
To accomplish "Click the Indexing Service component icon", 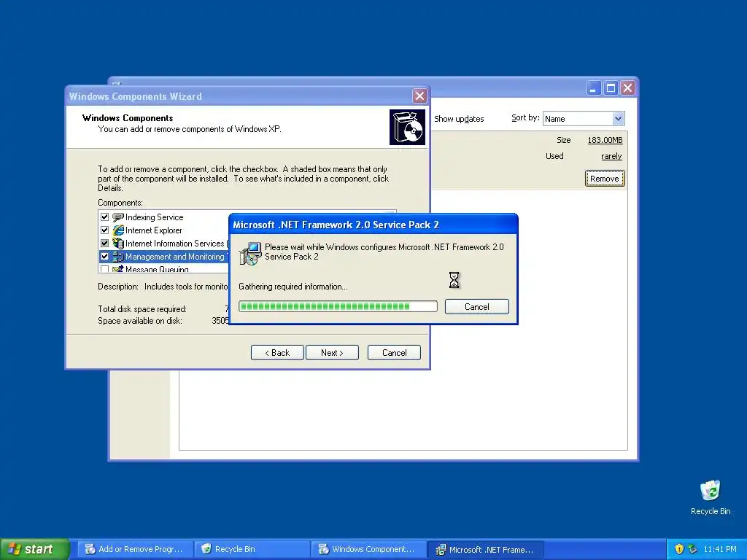I will click(x=117, y=217).
